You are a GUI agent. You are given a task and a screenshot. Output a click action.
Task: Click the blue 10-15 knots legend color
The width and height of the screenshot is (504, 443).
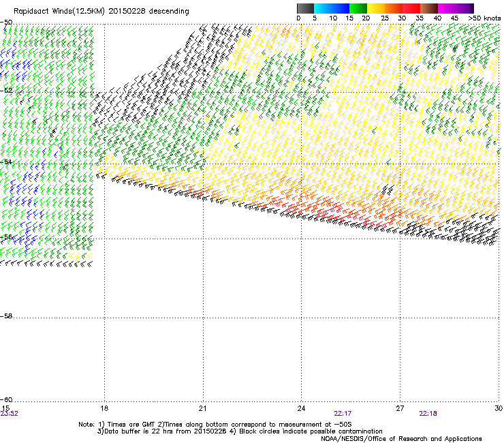point(341,8)
